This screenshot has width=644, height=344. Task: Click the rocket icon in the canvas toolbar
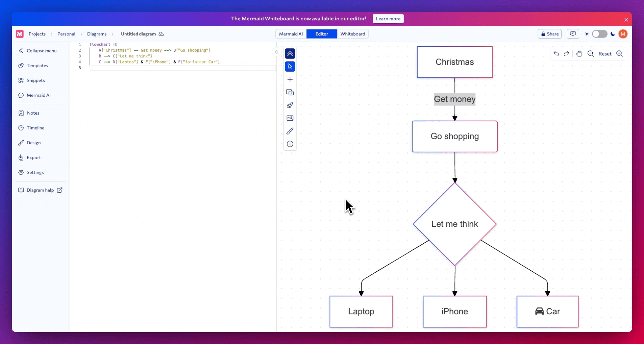(x=290, y=105)
